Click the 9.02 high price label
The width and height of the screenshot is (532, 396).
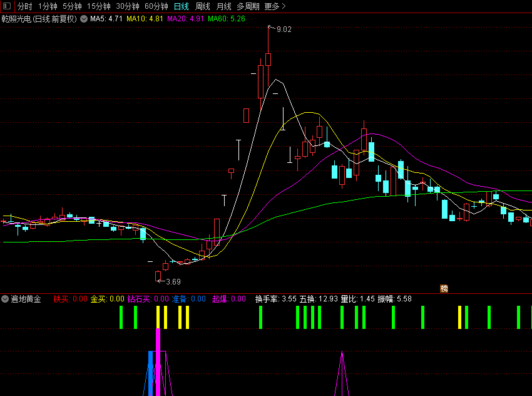[284, 29]
